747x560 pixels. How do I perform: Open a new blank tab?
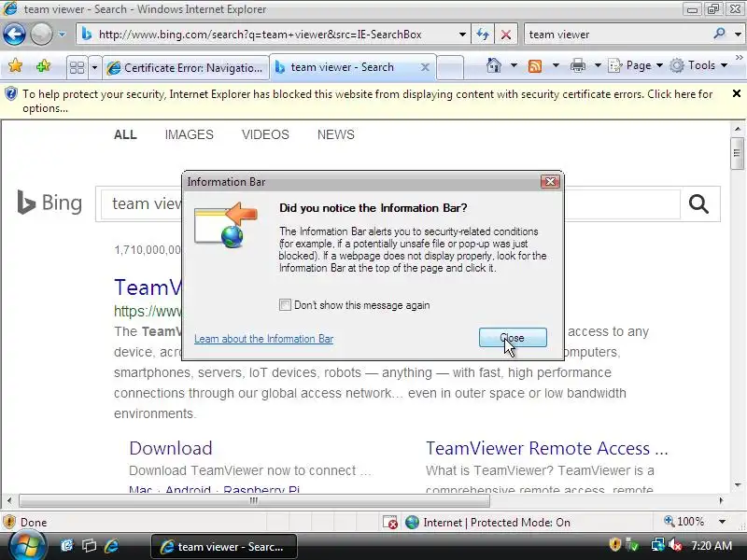click(450, 67)
